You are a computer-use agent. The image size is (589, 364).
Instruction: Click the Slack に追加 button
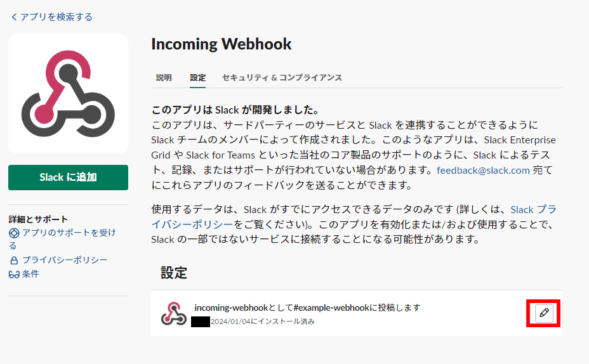click(x=68, y=178)
